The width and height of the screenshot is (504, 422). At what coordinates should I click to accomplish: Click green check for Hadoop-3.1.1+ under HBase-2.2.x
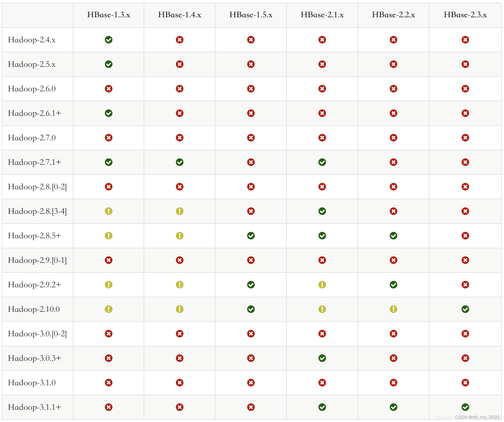(x=393, y=407)
